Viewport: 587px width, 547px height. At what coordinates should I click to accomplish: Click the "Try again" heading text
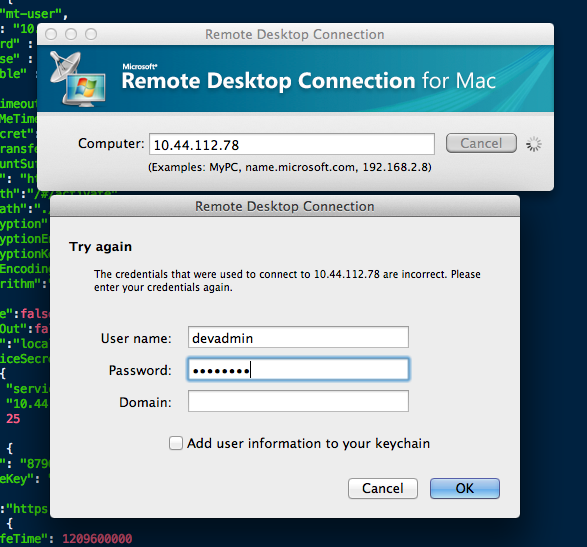(100, 247)
